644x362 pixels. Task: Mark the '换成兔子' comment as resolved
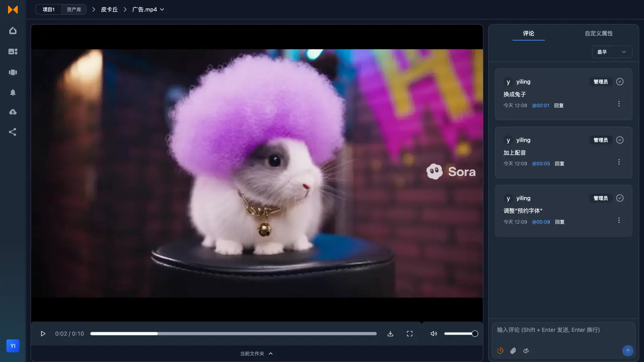tap(619, 81)
